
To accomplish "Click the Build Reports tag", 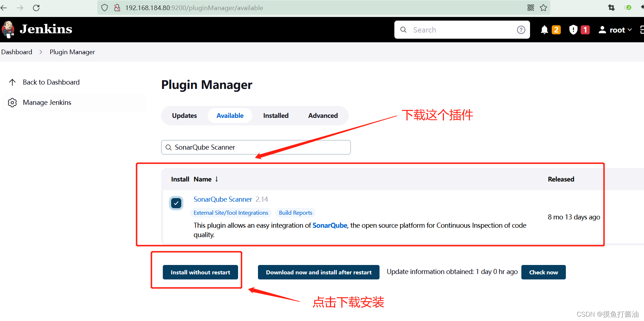I will [296, 213].
